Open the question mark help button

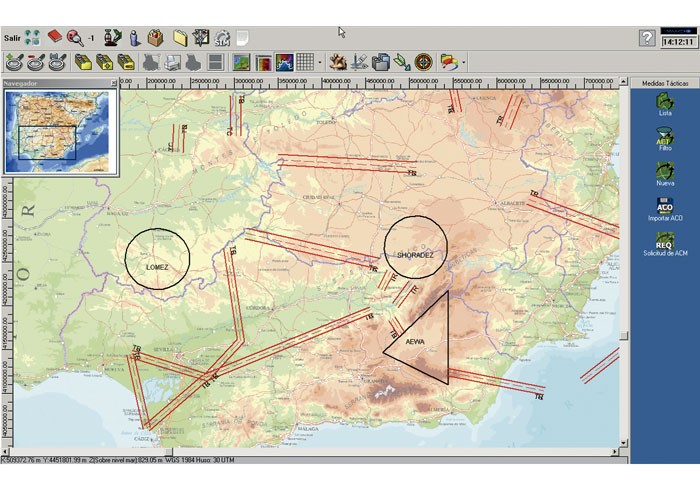point(647,38)
